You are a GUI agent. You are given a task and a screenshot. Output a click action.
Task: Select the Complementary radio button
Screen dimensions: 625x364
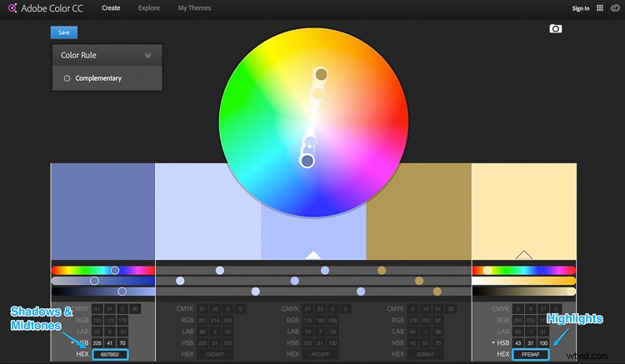[67, 78]
